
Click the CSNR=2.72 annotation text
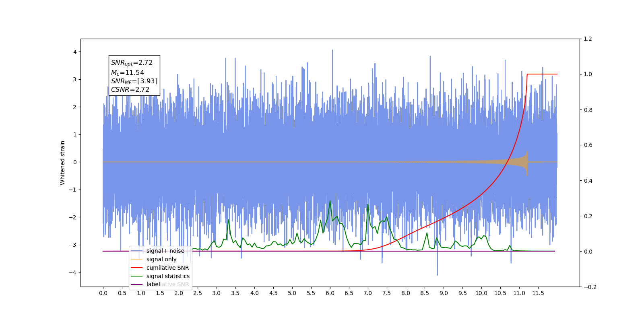(130, 90)
